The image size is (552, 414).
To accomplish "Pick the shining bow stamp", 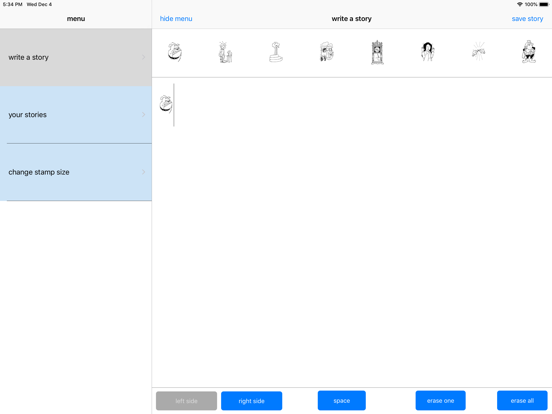I will pyautogui.click(x=478, y=52).
